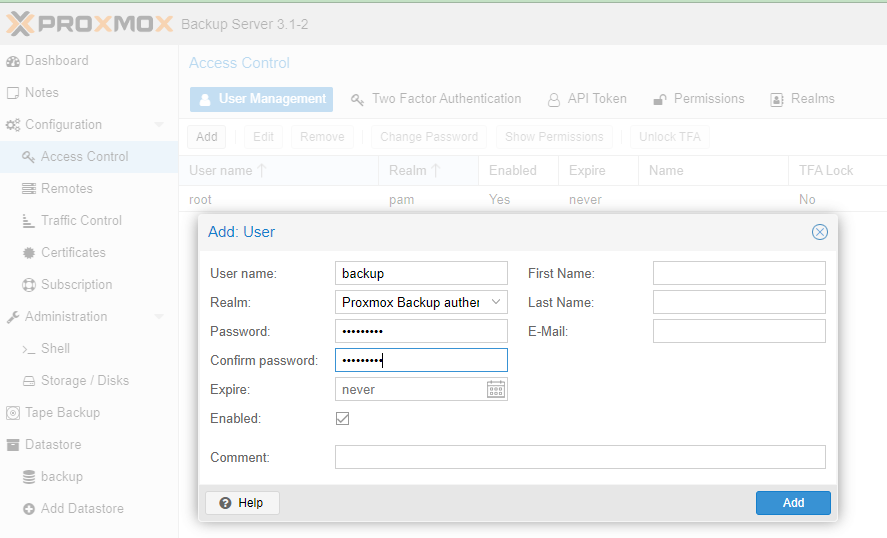This screenshot has width=887, height=538.
Task: Click the Administration wrench icon
Action: [x=13, y=317]
